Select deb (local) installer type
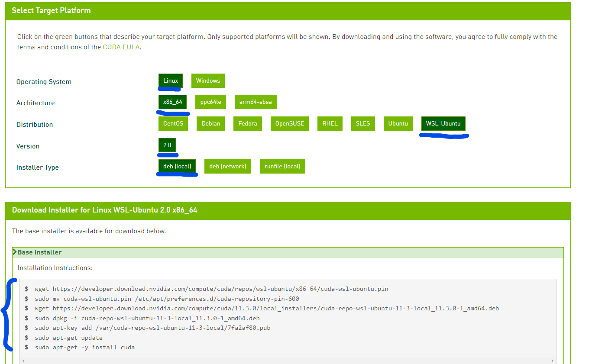Screen dimensions: 592x364 [177, 166]
